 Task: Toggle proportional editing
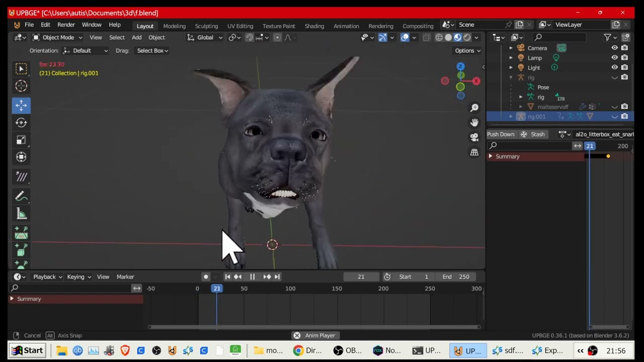277,37
